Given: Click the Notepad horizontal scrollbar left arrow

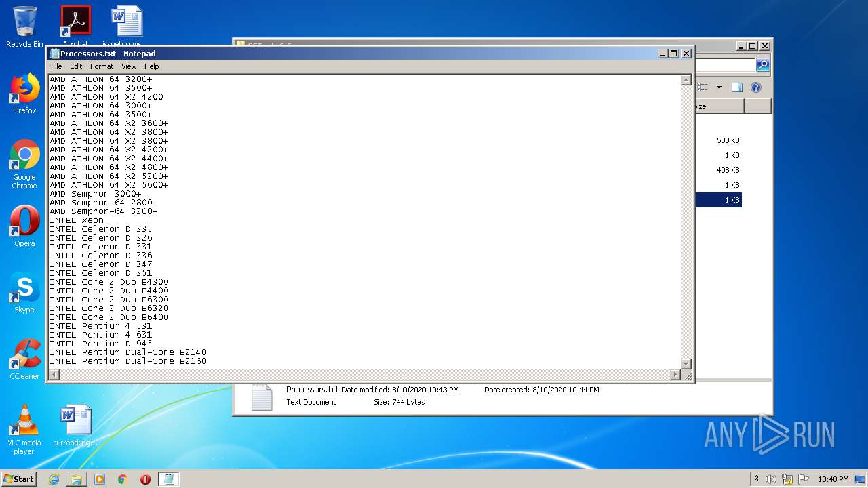Looking at the screenshot, I should [54, 375].
